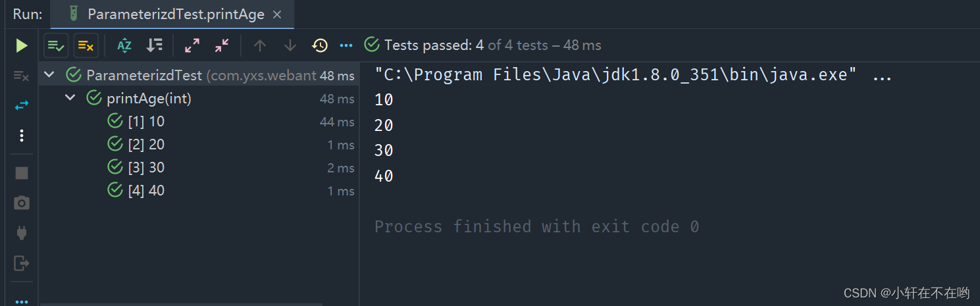The image size is (980, 306).
Task: Sort tests by duration
Action: (x=155, y=45)
